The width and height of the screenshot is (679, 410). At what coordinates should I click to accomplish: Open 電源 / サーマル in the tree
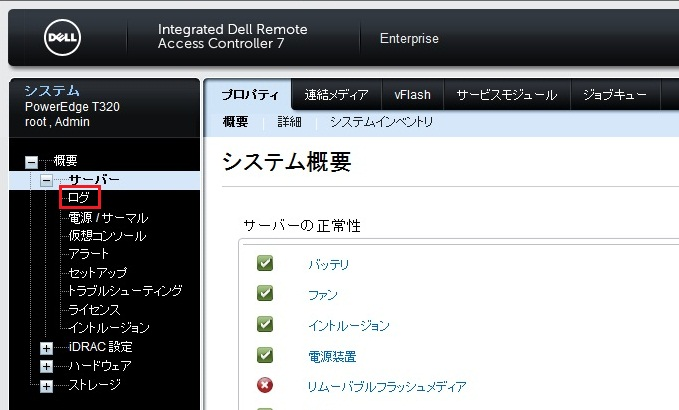point(108,217)
